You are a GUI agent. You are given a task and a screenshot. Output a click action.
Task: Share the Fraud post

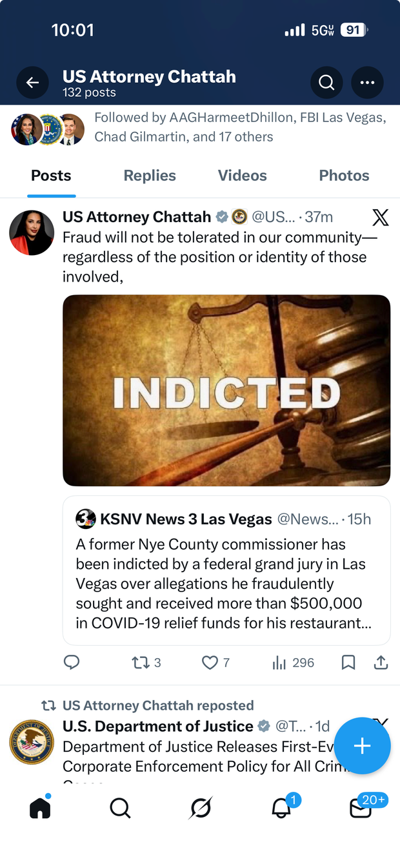point(381,662)
